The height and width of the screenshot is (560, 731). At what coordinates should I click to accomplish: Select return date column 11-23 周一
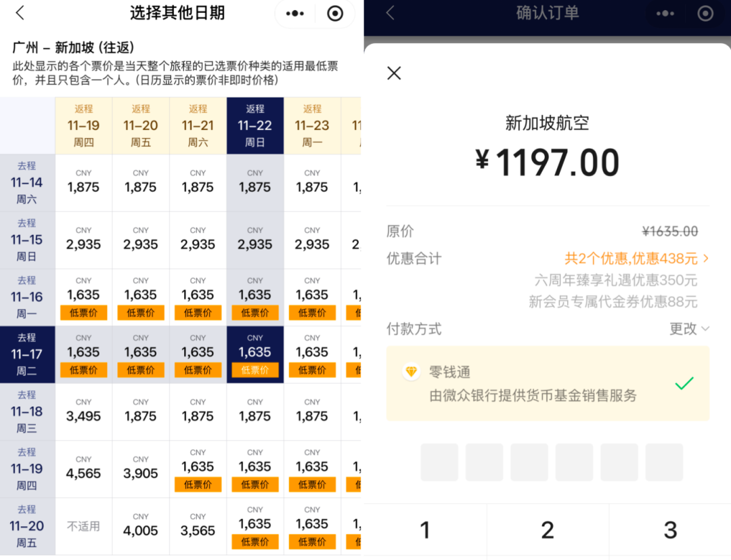[x=312, y=125]
